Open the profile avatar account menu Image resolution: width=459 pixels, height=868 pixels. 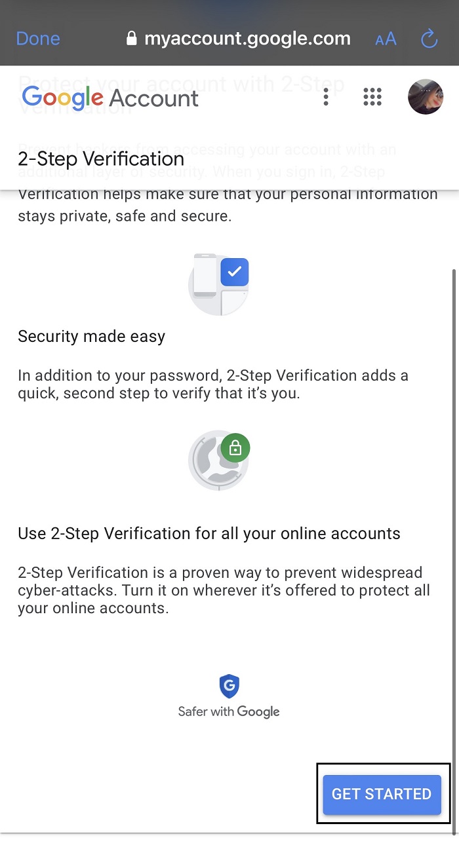[x=426, y=97]
